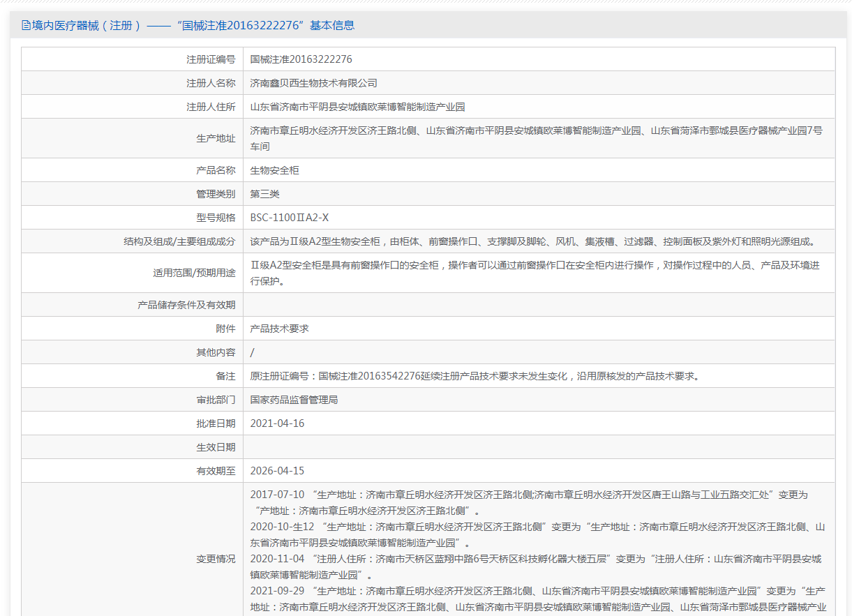
Task: Select the product name 生物安全柜
Action: (274, 170)
